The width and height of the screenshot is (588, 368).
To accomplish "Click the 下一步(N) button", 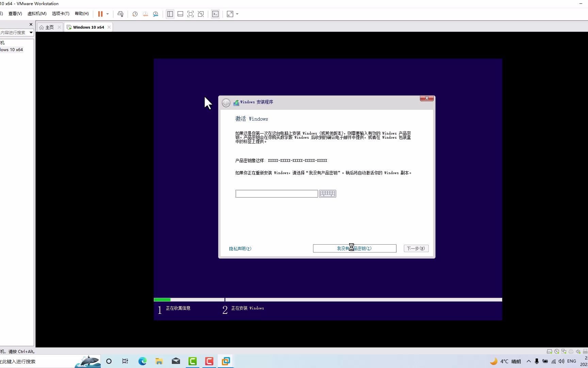I will (416, 248).
